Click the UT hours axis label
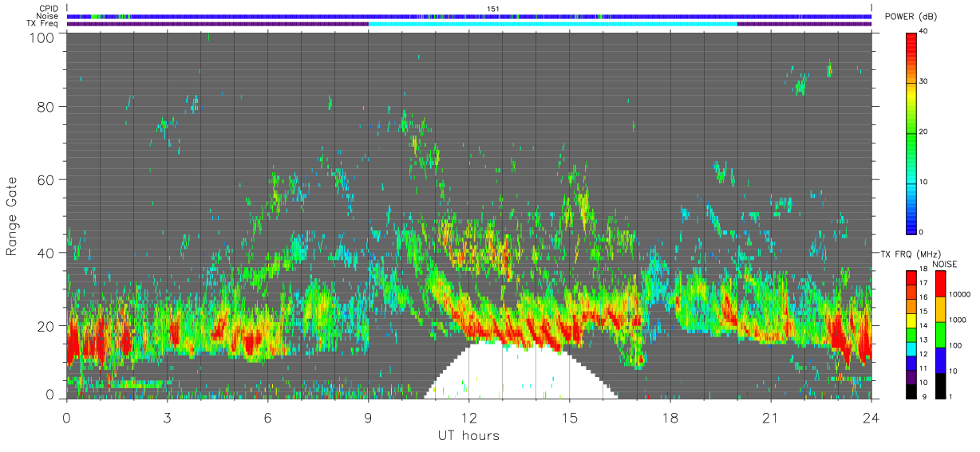The width and height of the screenshot is (980, 452). (468, 435)
